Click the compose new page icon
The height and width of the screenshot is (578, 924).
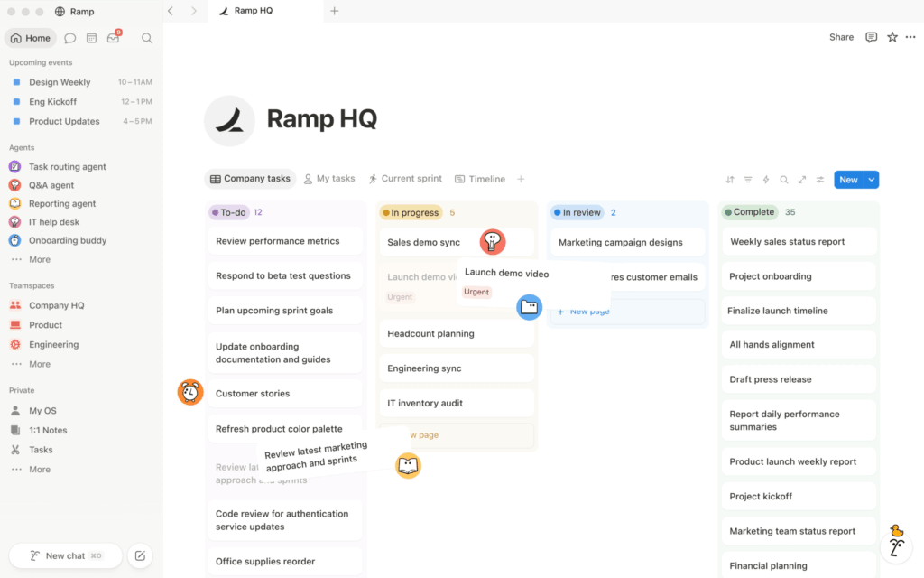(140, 555)
